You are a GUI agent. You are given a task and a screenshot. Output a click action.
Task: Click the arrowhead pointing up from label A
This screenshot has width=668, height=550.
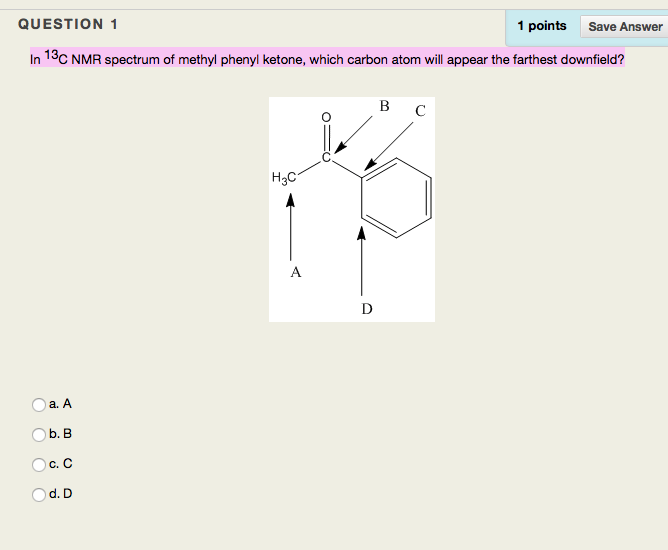point(291,200)
